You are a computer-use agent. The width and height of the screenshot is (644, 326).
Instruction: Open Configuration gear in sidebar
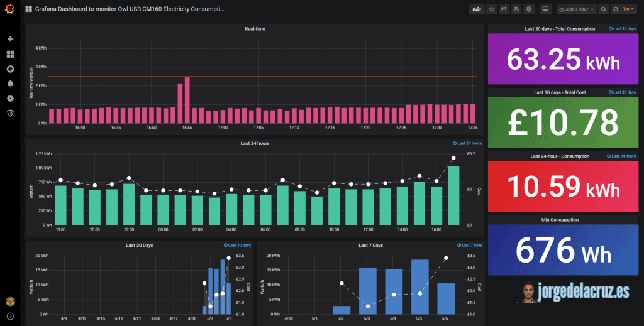point(10,99)
